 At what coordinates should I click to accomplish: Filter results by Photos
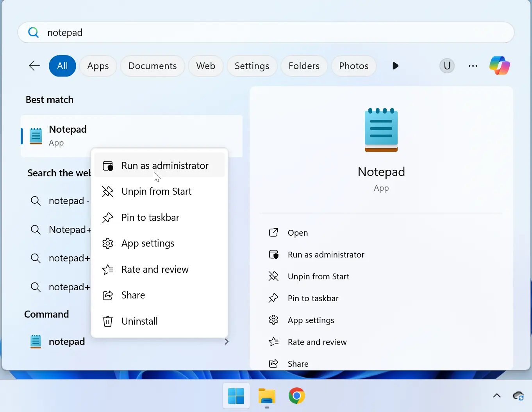point(353,66)
